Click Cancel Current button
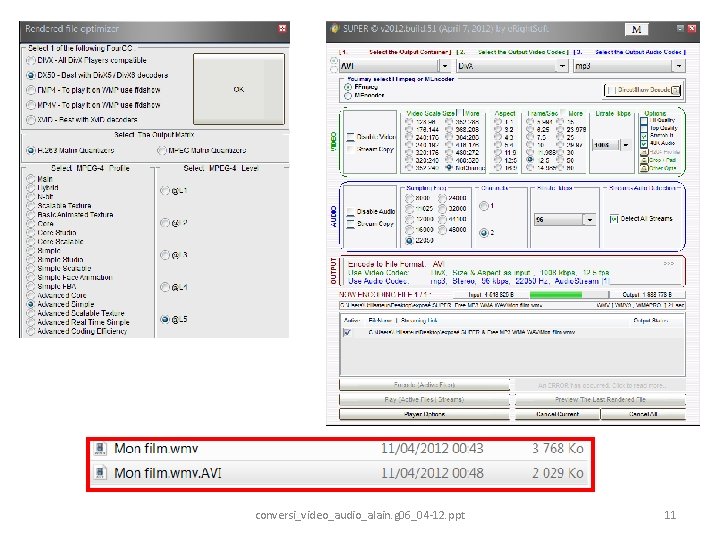Viewport: 720px width, 540px height. (x=557, y=414)
